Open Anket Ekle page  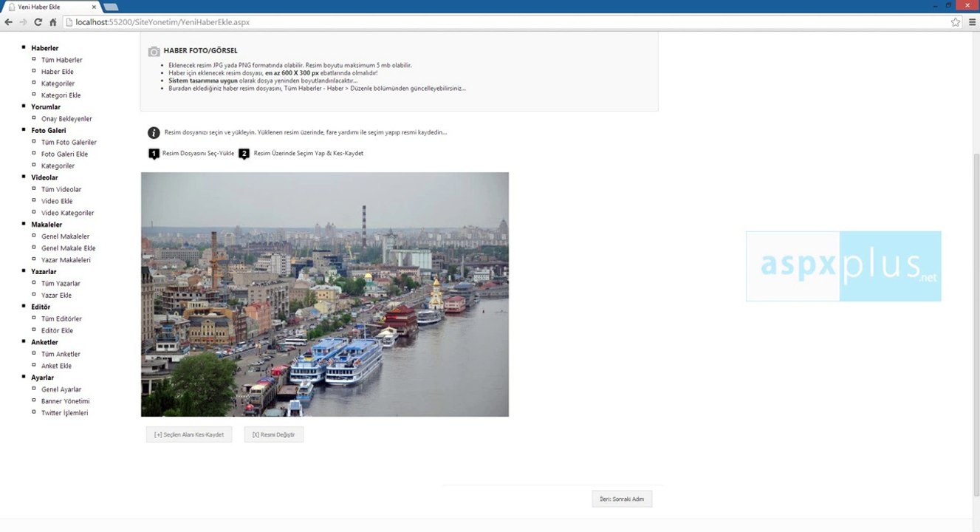point(56,366)
